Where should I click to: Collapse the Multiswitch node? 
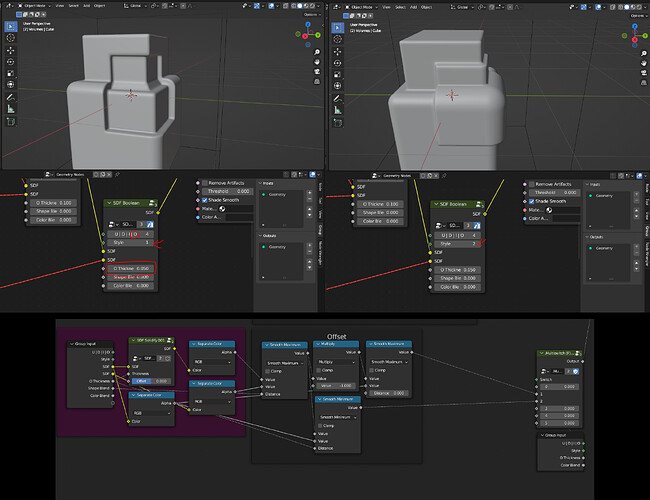(x=541, y=353)
